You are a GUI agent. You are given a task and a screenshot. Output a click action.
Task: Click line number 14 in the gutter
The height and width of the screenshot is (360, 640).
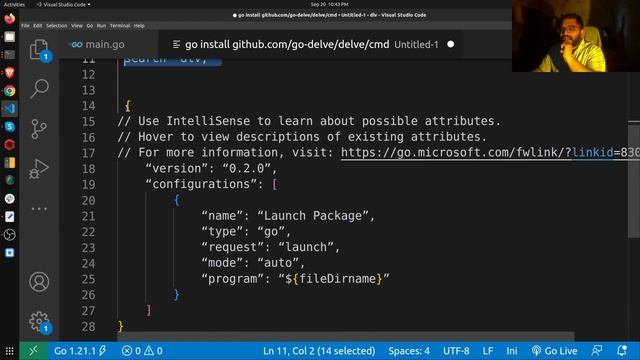(89, 106)
